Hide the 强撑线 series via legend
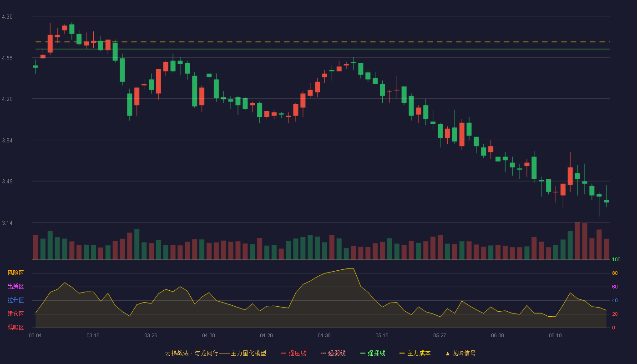The width and height of the screenshot is (637, 364). pos(373,353)
